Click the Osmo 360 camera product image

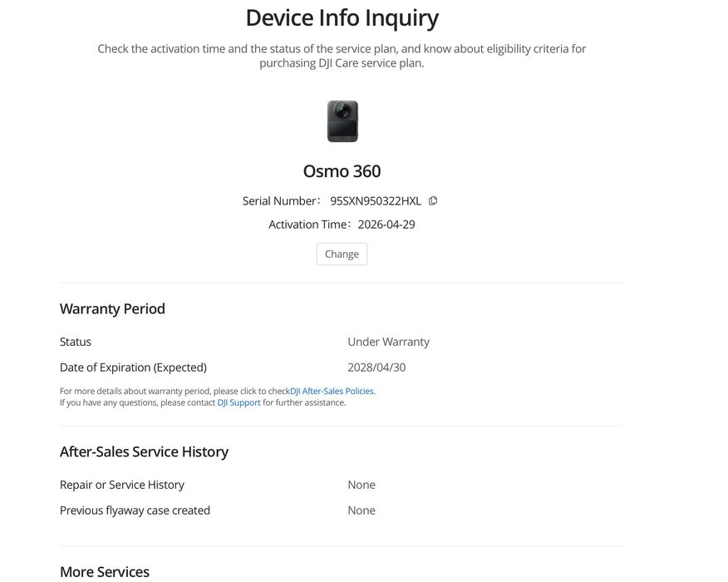point(342,121)
